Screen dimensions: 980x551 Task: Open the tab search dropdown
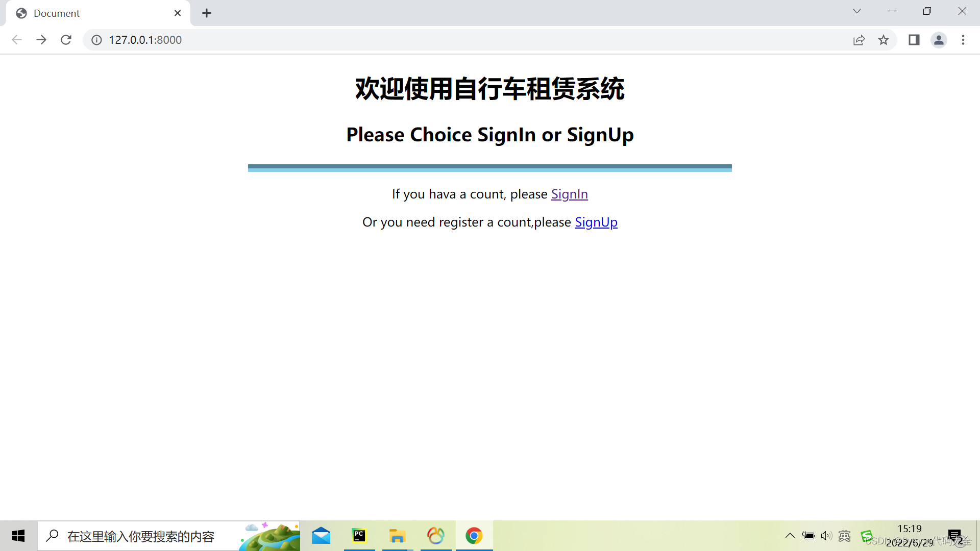coord(856,11)
